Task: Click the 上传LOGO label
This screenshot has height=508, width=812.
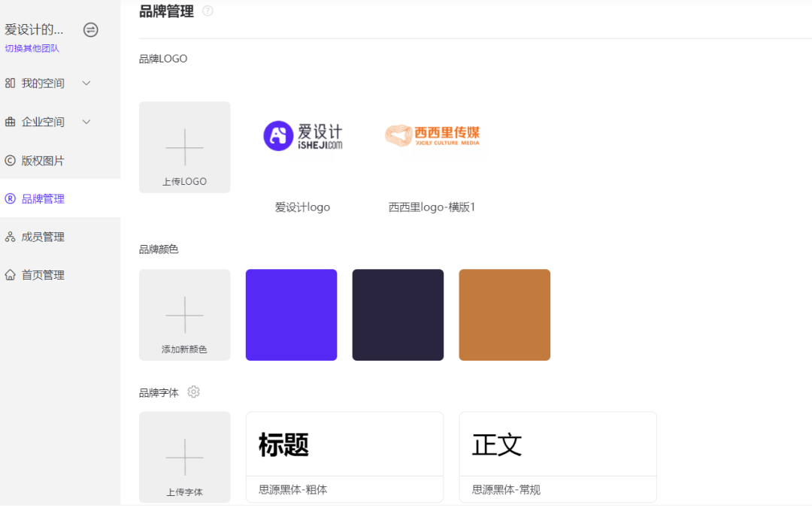Action: (x=184, y=181)
